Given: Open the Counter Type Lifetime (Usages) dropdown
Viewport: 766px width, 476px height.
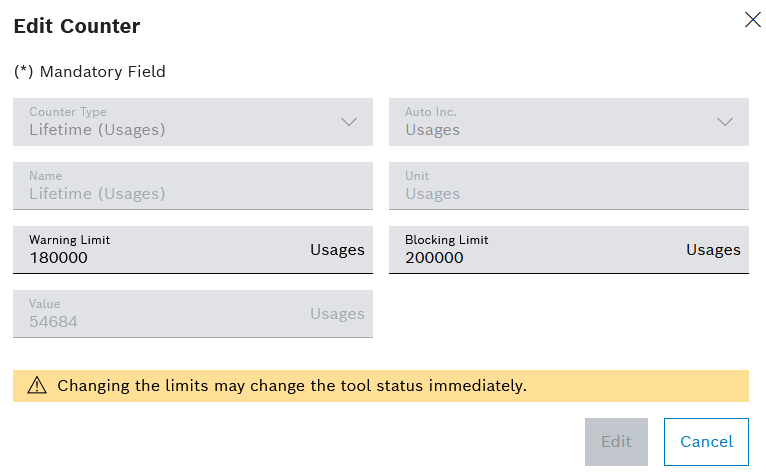Looking at the screenshot, I should [x=193, y=122].
